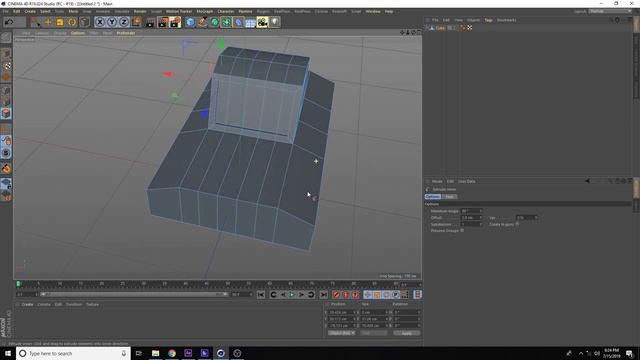Open the viewport Options menu
This screenshot has width=640, height=360.
78,33
